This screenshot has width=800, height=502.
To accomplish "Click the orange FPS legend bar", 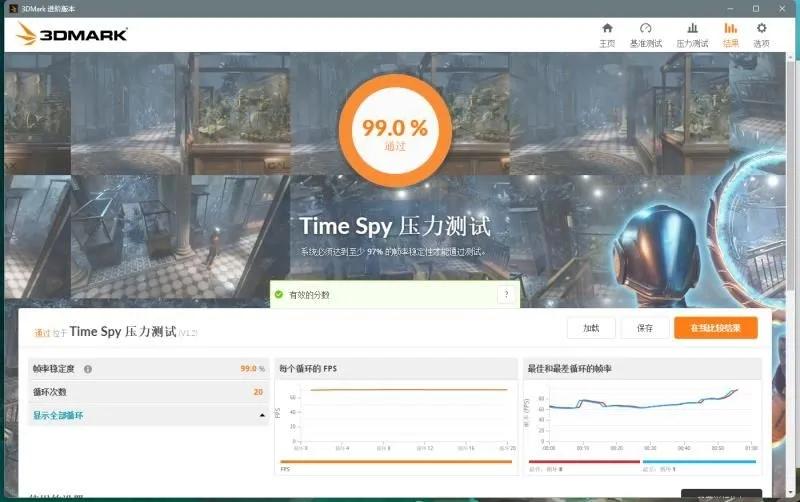I will (396, 462).
